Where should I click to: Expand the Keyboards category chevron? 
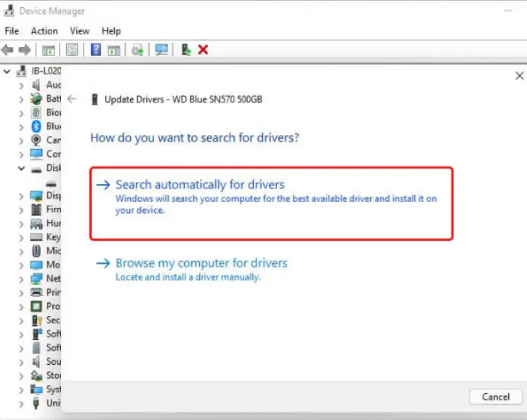21,238
